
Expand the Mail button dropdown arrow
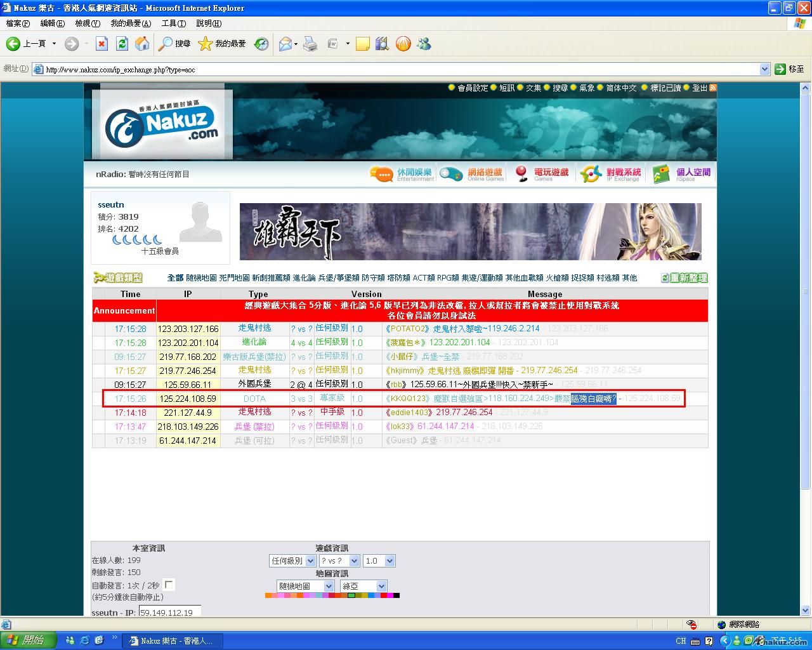pos(296,44)
